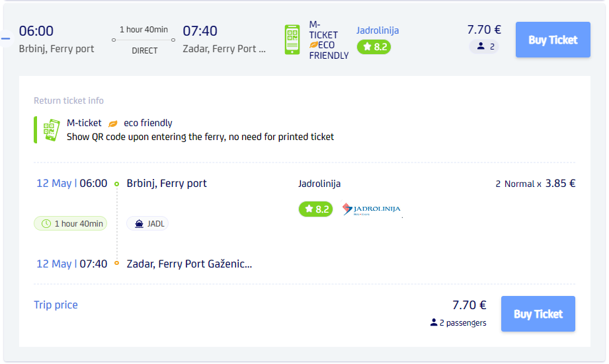Click the QR code M-ticket icon in ticket info
The width and height of the screenshot is (609, 364).
click(52, 130)
